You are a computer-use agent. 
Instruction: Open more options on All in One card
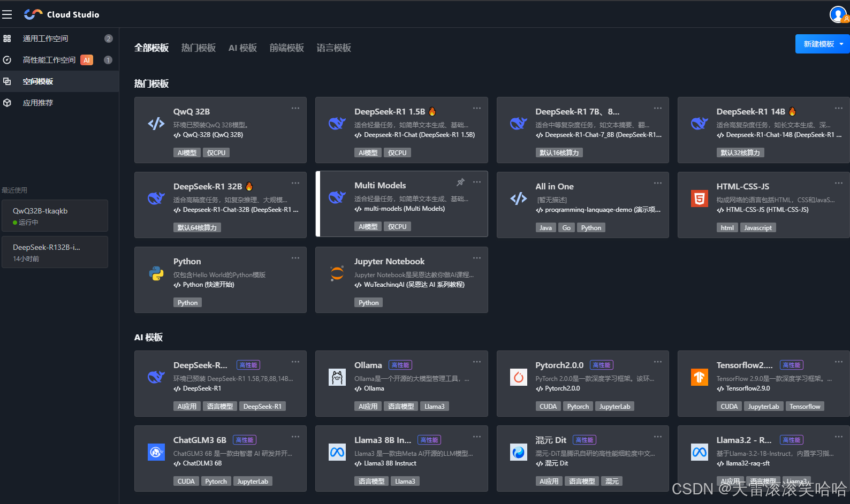(x=658, y=183)
